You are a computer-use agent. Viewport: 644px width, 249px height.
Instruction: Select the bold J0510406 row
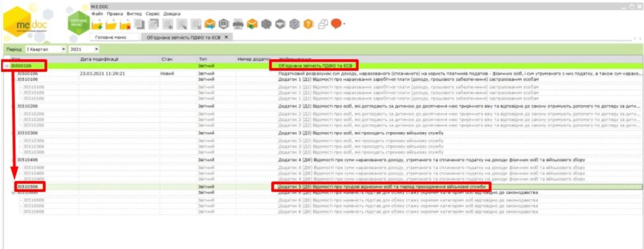(x=322, y=160)
